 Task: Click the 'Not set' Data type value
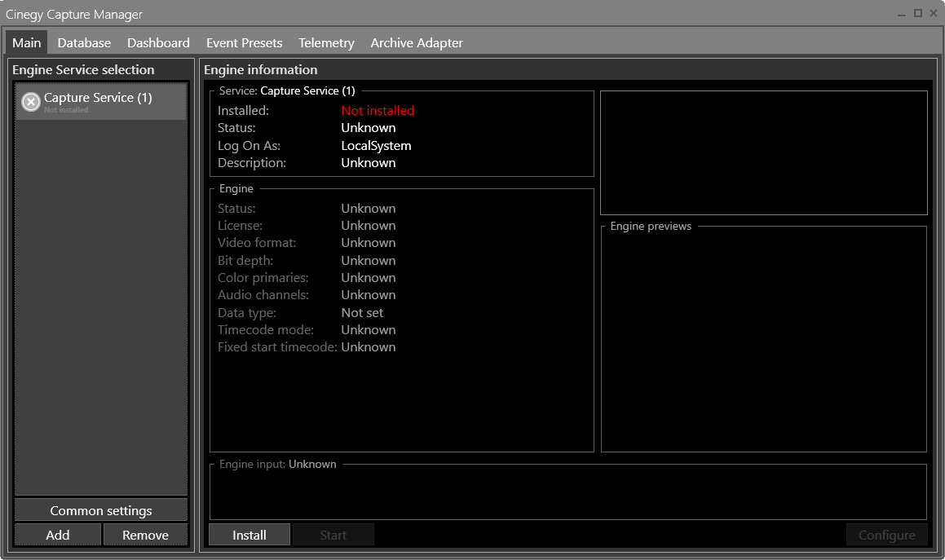pos(361,312)
